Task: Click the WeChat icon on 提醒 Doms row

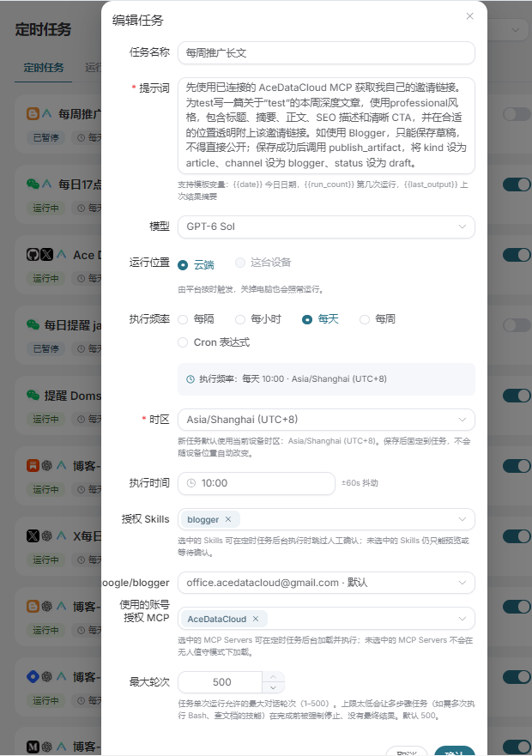Action: 33,396
